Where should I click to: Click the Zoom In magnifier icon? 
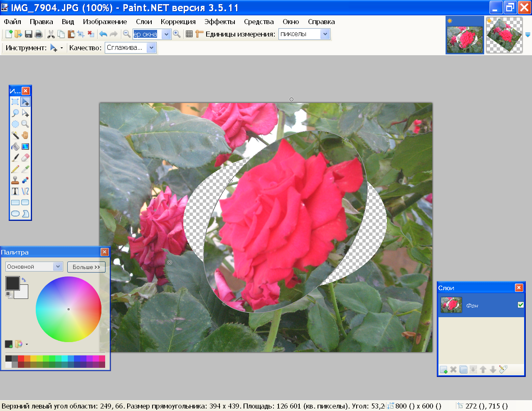point(177,34)
